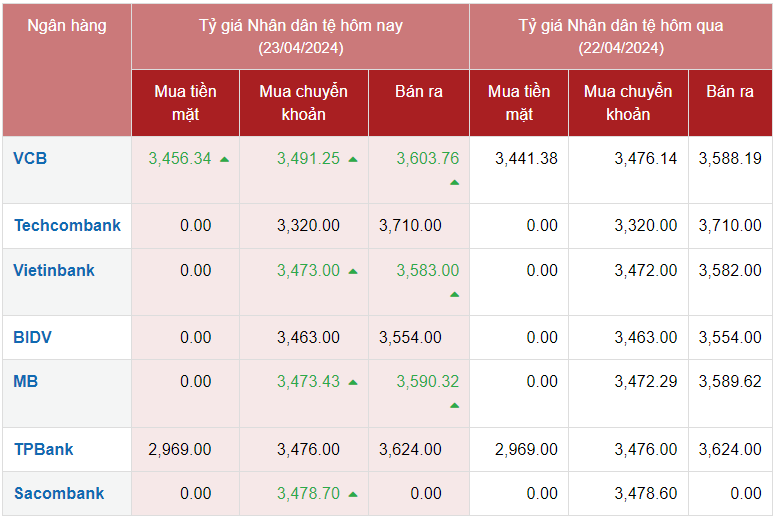This screenshot has height=522, width=776.
Task: Open the MB bank link
Action: click(26, 381)
